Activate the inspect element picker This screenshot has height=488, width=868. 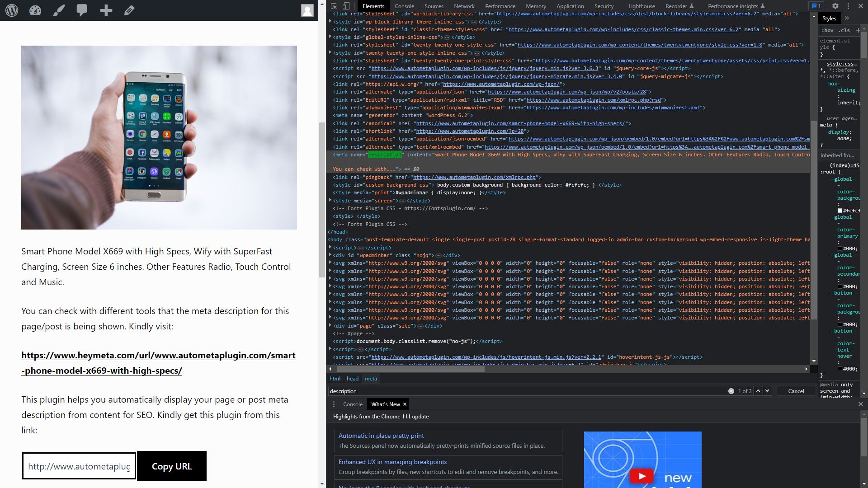pos(334,6)
